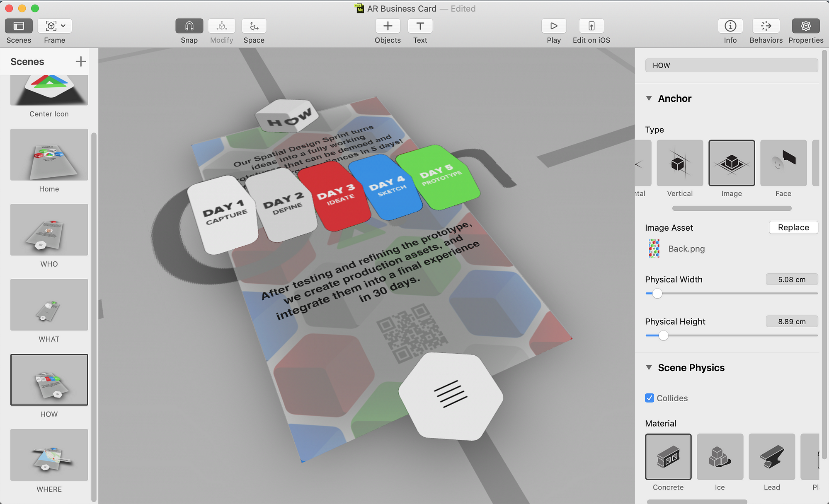Select the blue DAY 4 SKETCH card

coord(386,186)
